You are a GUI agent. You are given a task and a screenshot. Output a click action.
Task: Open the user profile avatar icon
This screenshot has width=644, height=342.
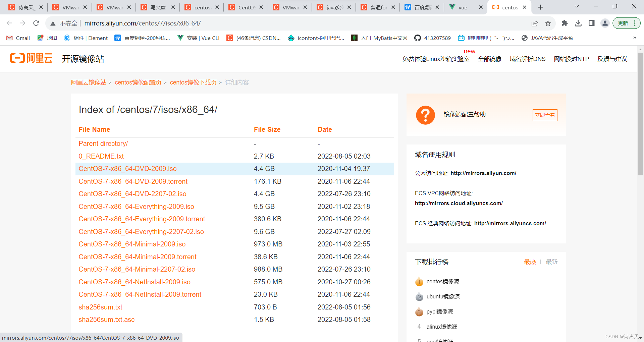[605, 23]
